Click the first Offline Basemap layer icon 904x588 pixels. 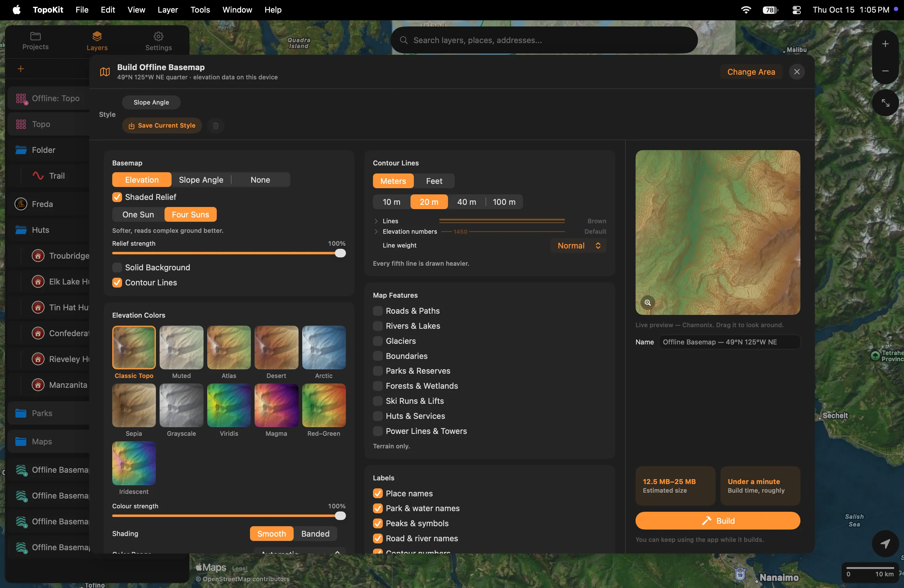click(22, 470)
